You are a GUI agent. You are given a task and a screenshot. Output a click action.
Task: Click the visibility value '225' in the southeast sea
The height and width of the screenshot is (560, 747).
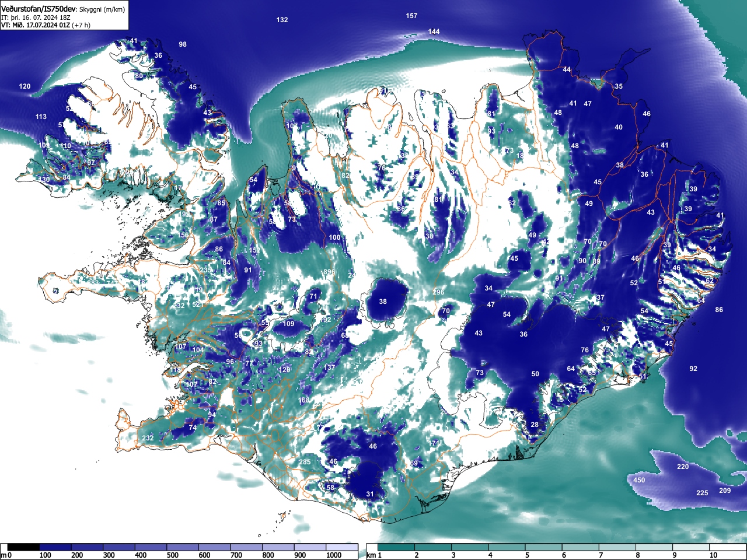point(702,493)
